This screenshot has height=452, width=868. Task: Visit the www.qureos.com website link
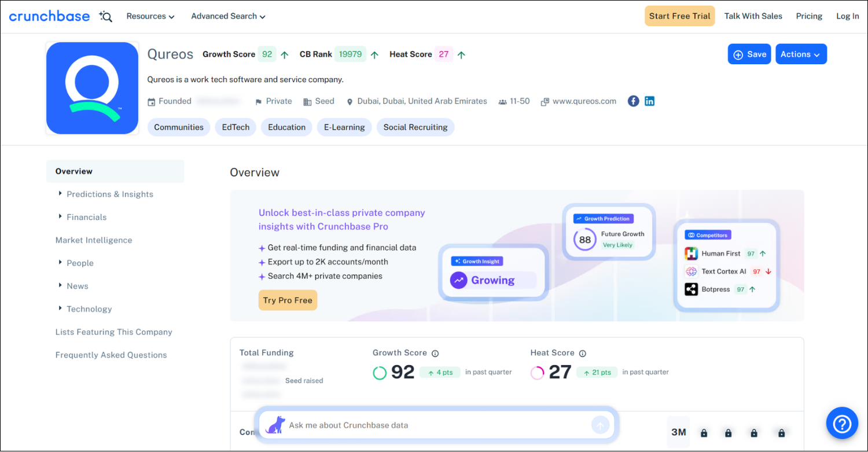click(x=584, y=101)
